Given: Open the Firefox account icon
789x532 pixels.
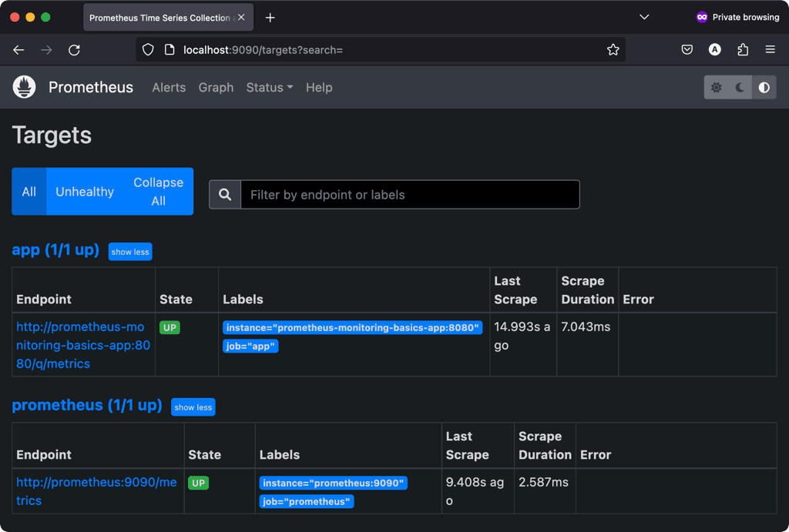Looking at the screenshot, I should tap(714, 49).
